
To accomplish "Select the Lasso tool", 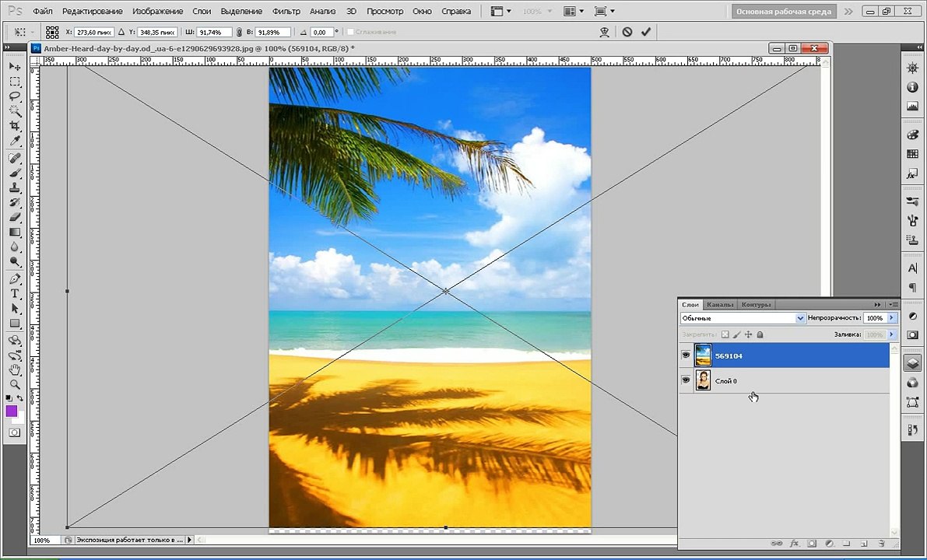I will coord(15,96).
